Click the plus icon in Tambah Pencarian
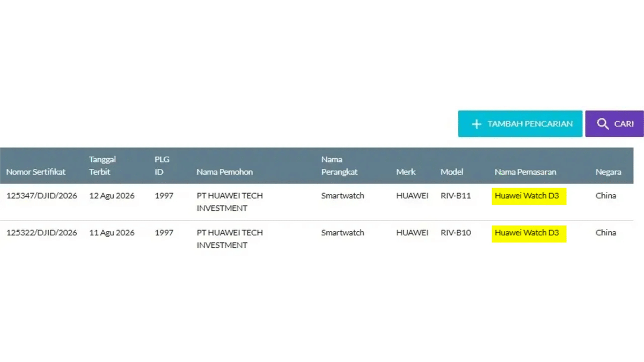This screenshot has width=644, height=362. click(x=476, y=124)
